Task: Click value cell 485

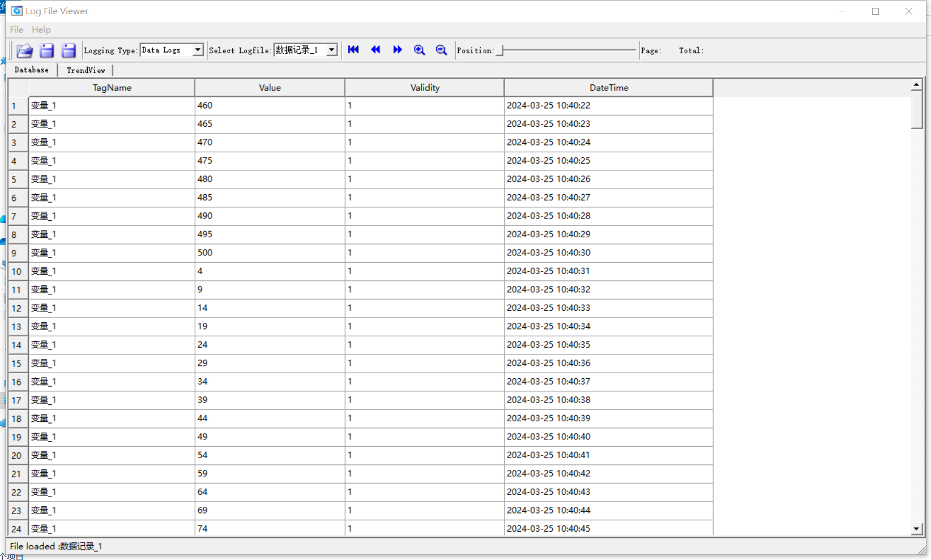Action: click(x=270, y=198)
